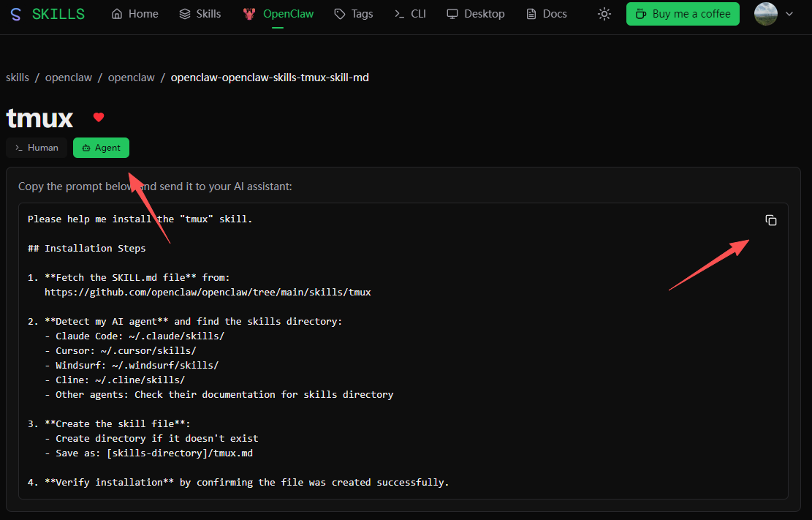Expand the user account dropdown chevron
812x520 pixels.
(x=789, y=14)
